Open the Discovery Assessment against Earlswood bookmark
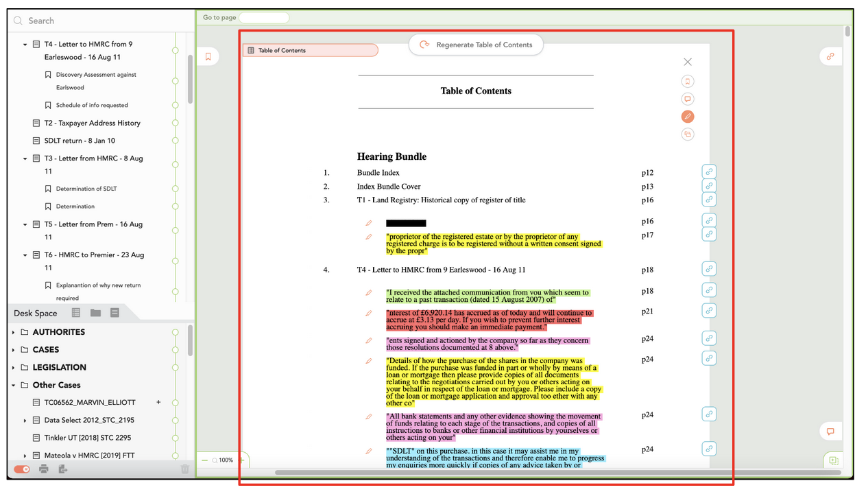 (x=96, y=81)
